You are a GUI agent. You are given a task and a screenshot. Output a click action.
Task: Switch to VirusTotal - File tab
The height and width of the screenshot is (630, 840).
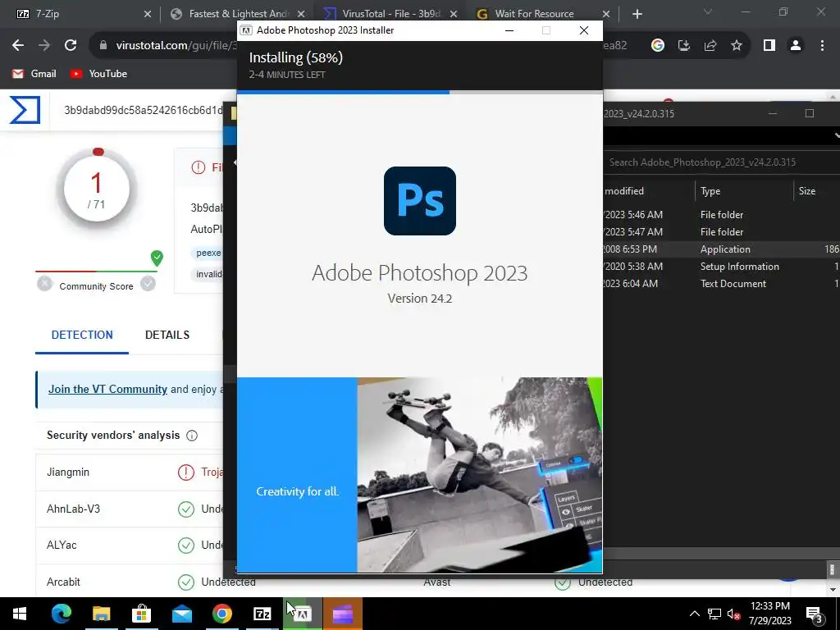click(x=391, y=14)
